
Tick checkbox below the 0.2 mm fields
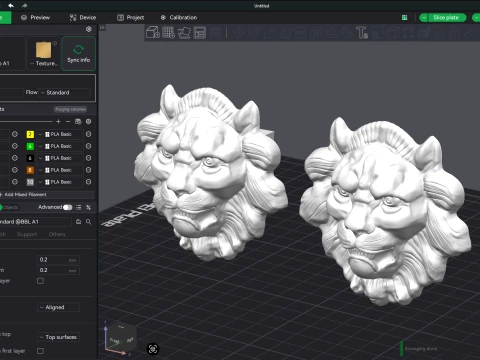pyautogui.click(x=40, y=281)
